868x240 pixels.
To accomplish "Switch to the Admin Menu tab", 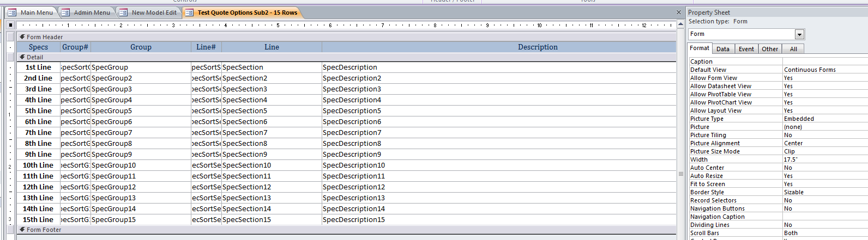I will coord(86,13).
